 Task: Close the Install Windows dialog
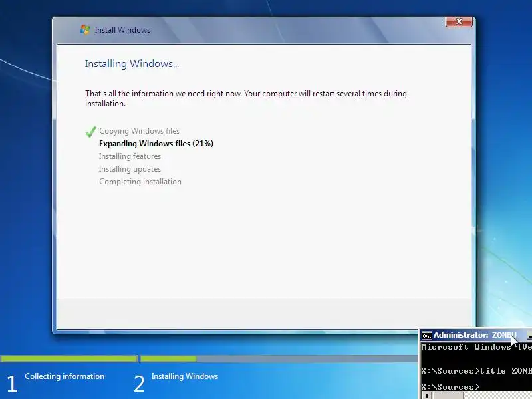point(459,21)
